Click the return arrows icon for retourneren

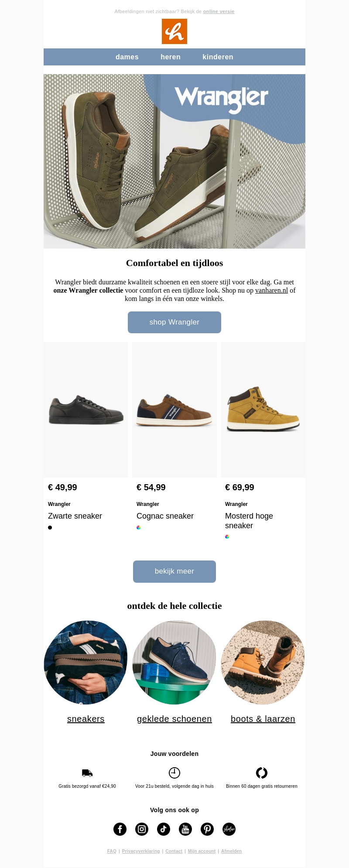pyautogui.click(x=262, y=772)
